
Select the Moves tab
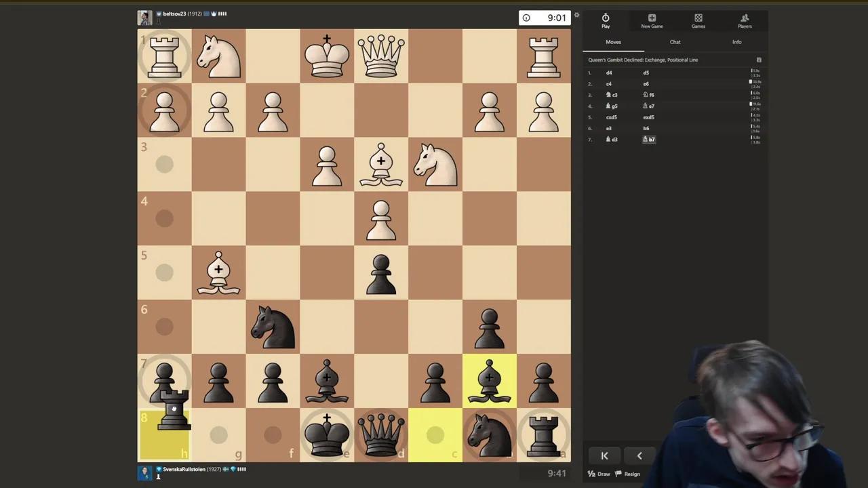click(613, 41)
